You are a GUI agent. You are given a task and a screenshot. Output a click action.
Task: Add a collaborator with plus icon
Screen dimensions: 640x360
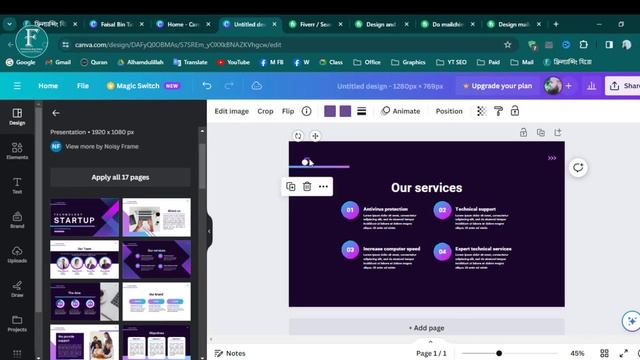pos(569,86)
